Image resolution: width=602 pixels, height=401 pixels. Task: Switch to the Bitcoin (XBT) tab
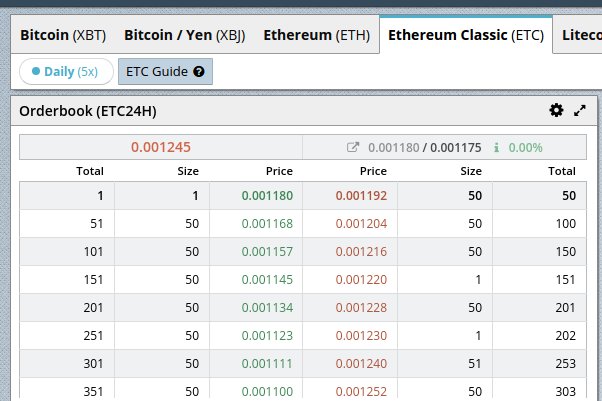[63, 35]
